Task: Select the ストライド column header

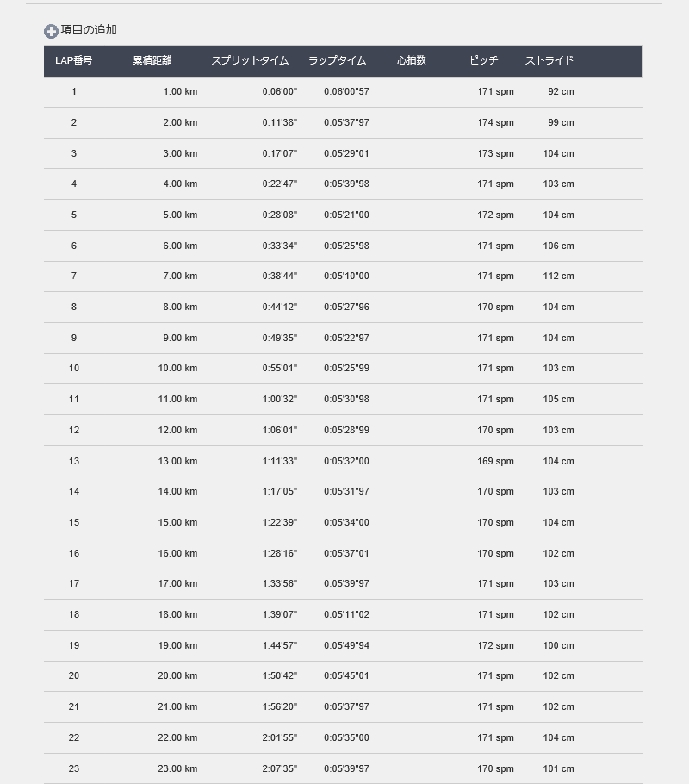Action: coord(549,60)
